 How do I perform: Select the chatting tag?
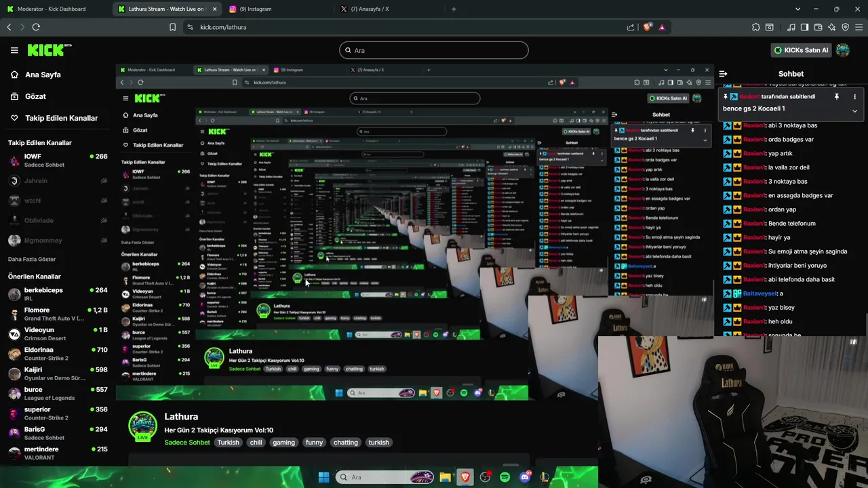pyautogui.click(x=345, y=443)
